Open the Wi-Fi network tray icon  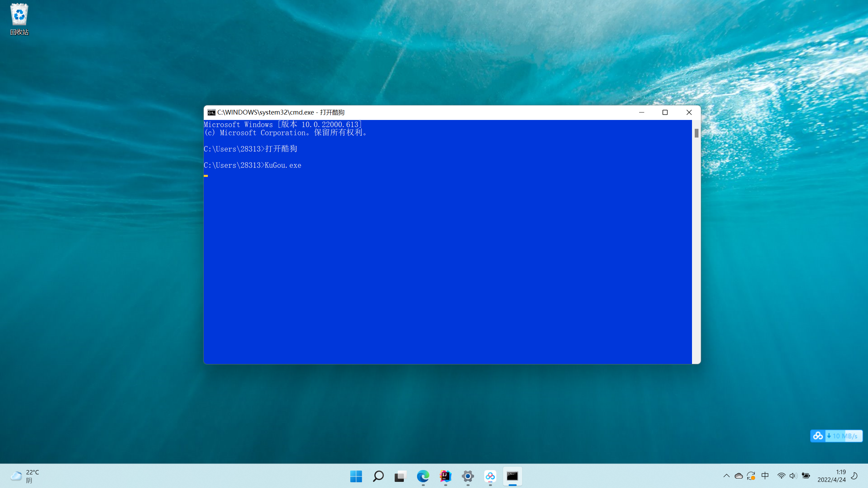coord(781,476)
